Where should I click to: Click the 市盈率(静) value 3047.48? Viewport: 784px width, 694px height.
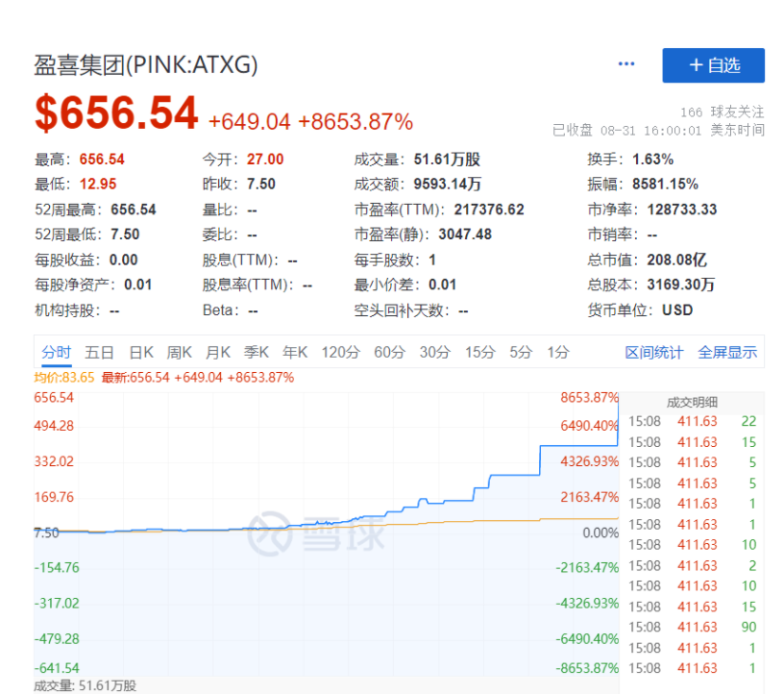tap(465, 235)
